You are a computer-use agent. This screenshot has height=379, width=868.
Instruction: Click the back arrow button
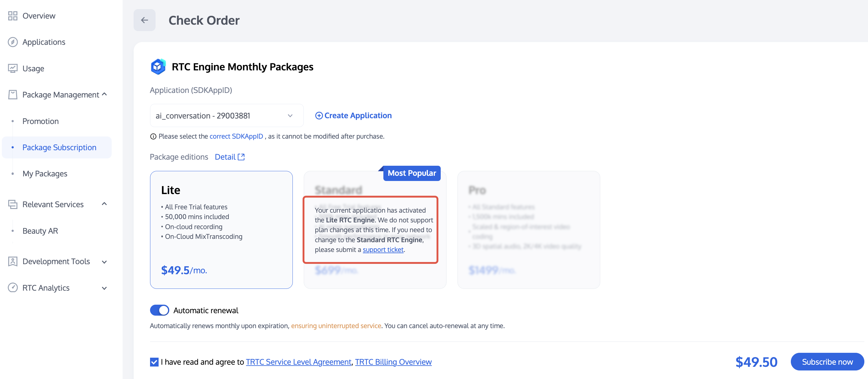coord(144,20)
